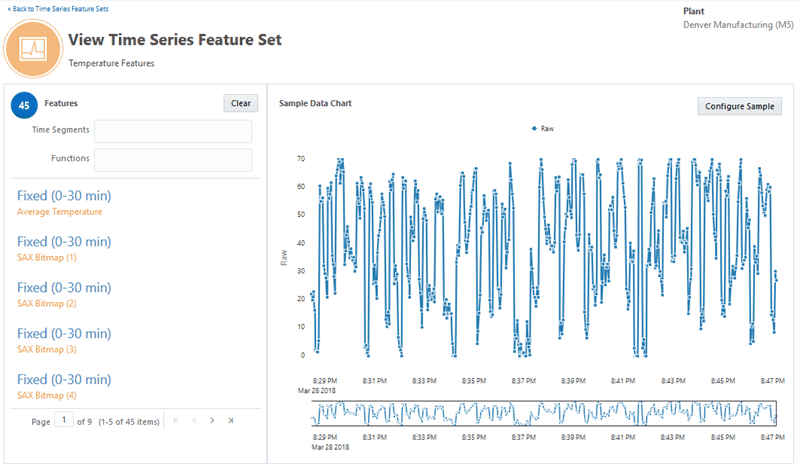Viewport: 800px width, 476px height.
Task: Jump to last page of features
Action: pos(231,421)
